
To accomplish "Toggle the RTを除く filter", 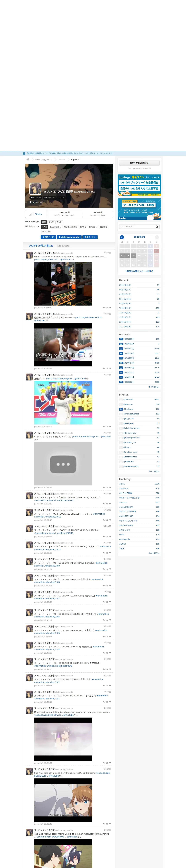I will 93,227.
